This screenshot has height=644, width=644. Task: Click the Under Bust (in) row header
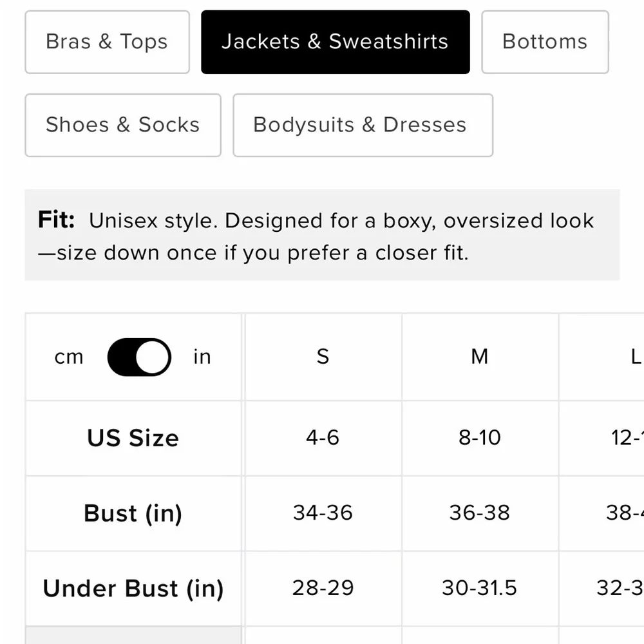pyautogui.click(x=133, y=588)
